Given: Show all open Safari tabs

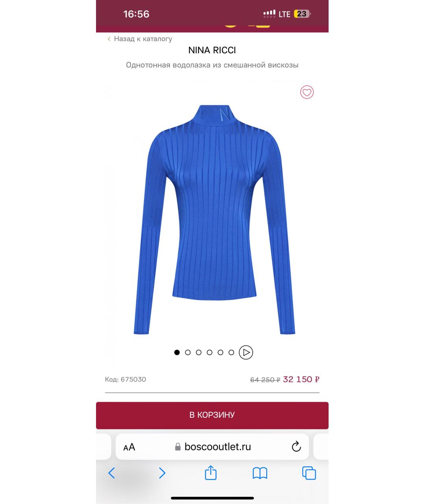Looking at the screenshot, I should 309,473.
